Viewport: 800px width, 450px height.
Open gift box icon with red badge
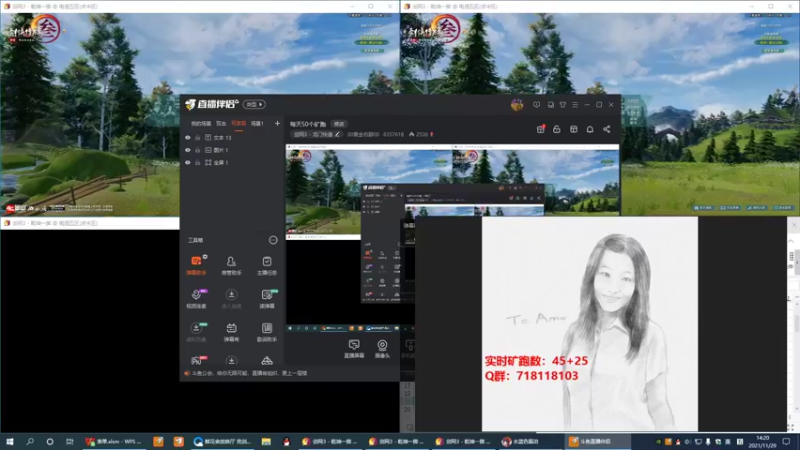coord(541,129)
